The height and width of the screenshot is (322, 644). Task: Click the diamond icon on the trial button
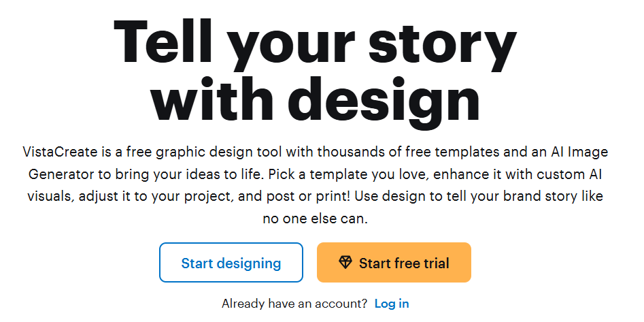coord(345,263)
